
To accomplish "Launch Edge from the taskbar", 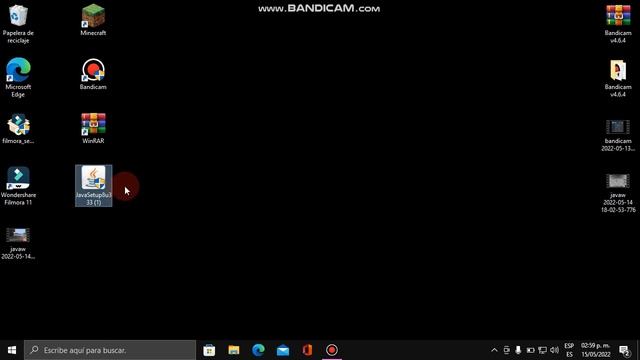I will click(x=258, y=350).
